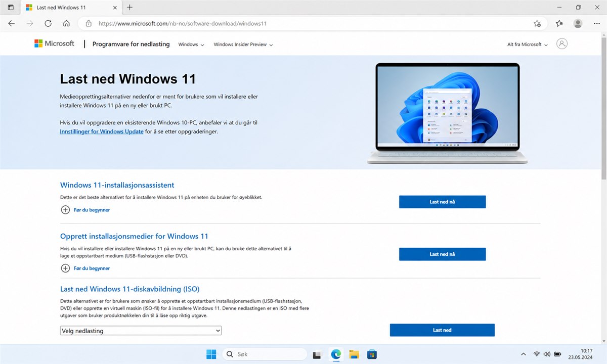This screenshot has height=364, width=607.
Task: Open the Windows dropdown menu
Action: pyautogui.click(x=191, y=44)
